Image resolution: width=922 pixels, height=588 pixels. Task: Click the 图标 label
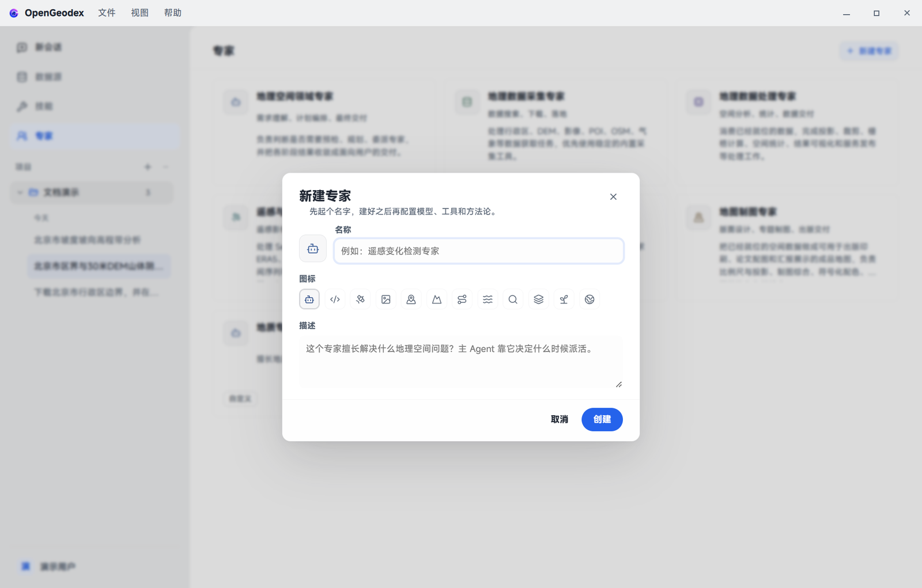point(307,279)
